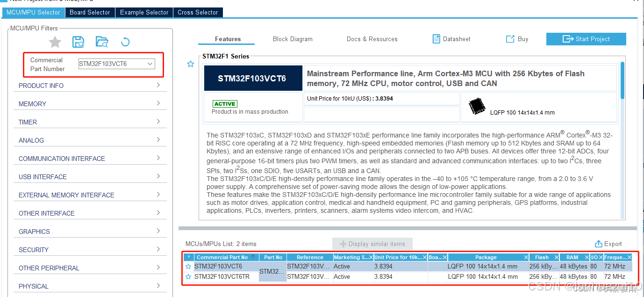Sort by Commercial Part No arrow
644x297 pixels.
tap(253, 257)
